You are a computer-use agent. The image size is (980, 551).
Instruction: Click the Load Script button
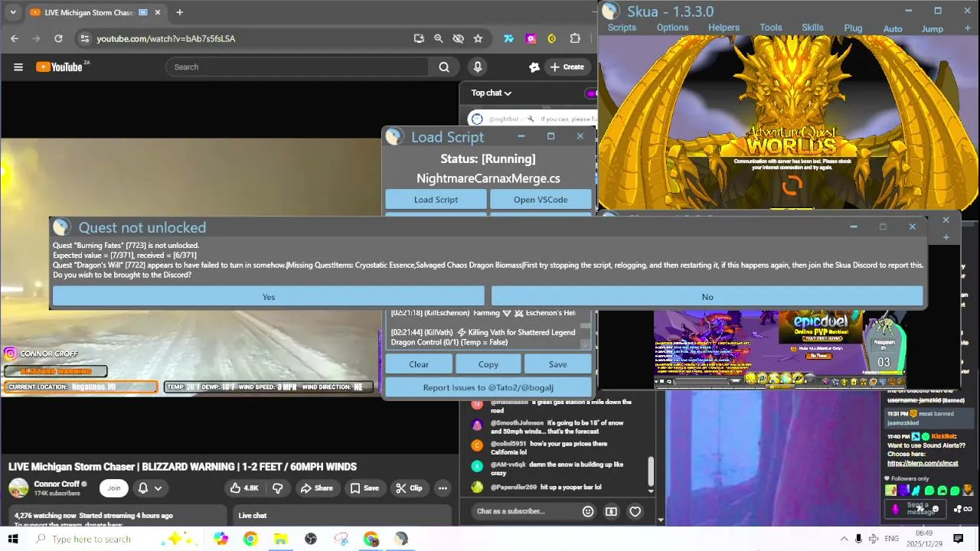[x=436, y=200]
